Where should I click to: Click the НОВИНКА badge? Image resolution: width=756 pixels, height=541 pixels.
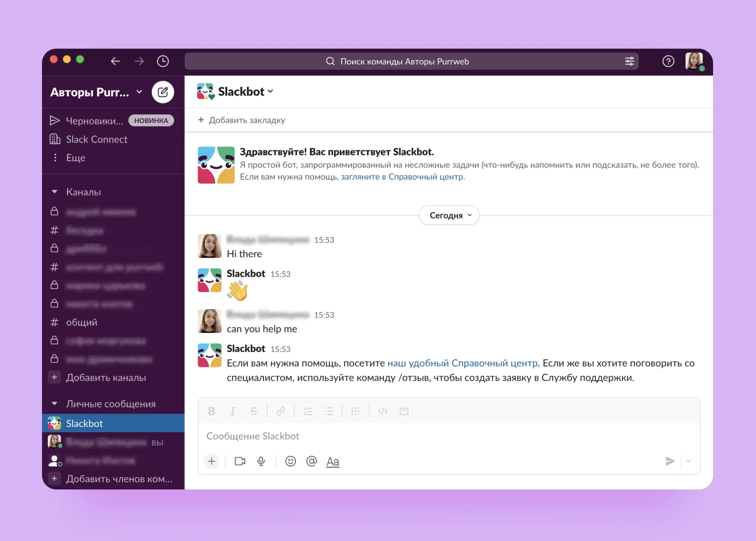151,121
